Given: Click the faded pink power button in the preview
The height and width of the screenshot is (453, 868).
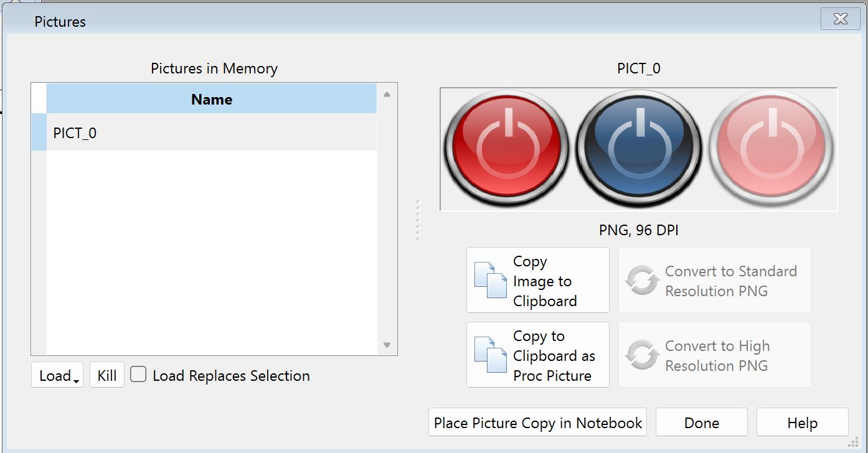Looking at the screenshot, I should pyautogui.click(x=771, y=147).
